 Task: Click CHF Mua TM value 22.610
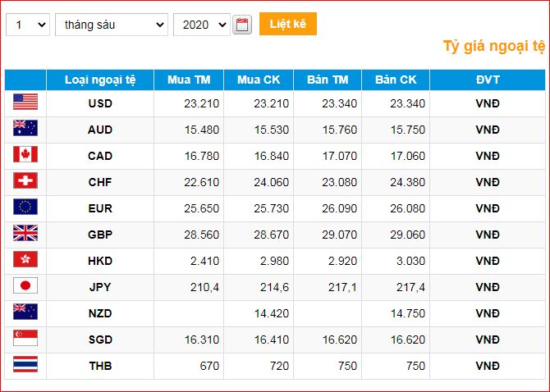202,183
